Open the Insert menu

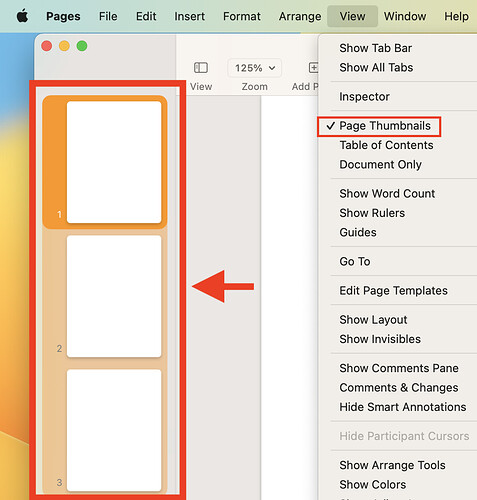(189, 16)
